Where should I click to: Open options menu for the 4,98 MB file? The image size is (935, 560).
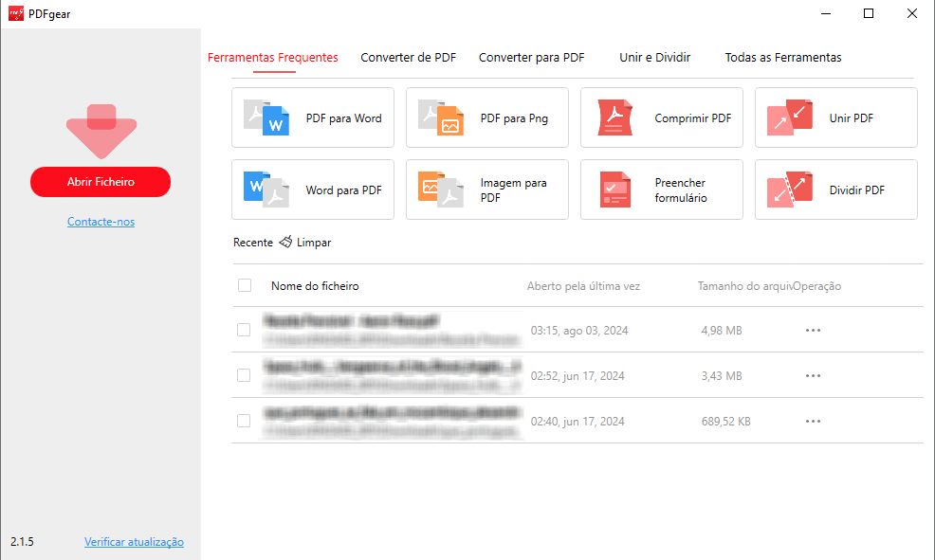(813, 330)
